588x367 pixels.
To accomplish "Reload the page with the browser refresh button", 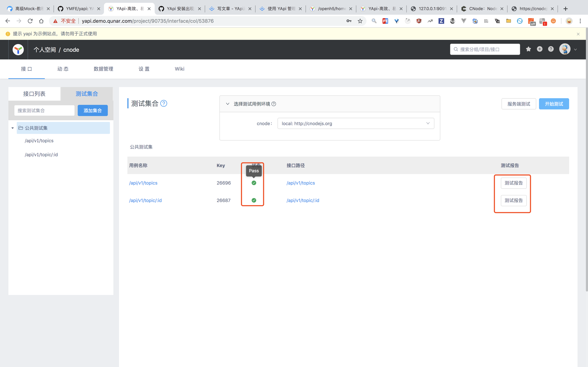I will [x=30, y=21].
